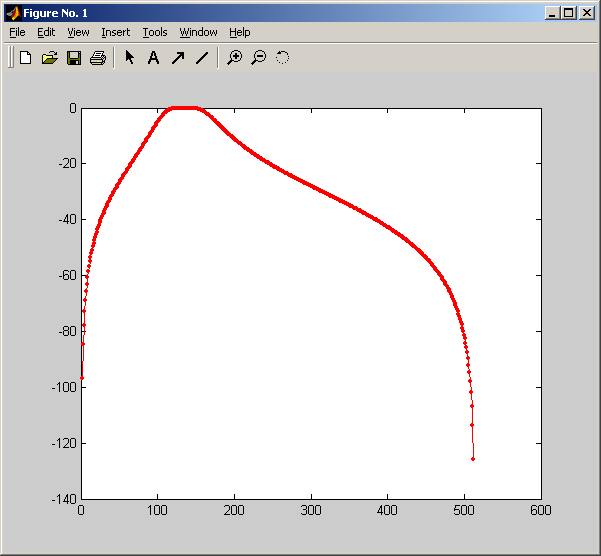This screenshot has width=601, height=556.
Task: Click the x-axis label 400
Action: (x=388, y=510)
